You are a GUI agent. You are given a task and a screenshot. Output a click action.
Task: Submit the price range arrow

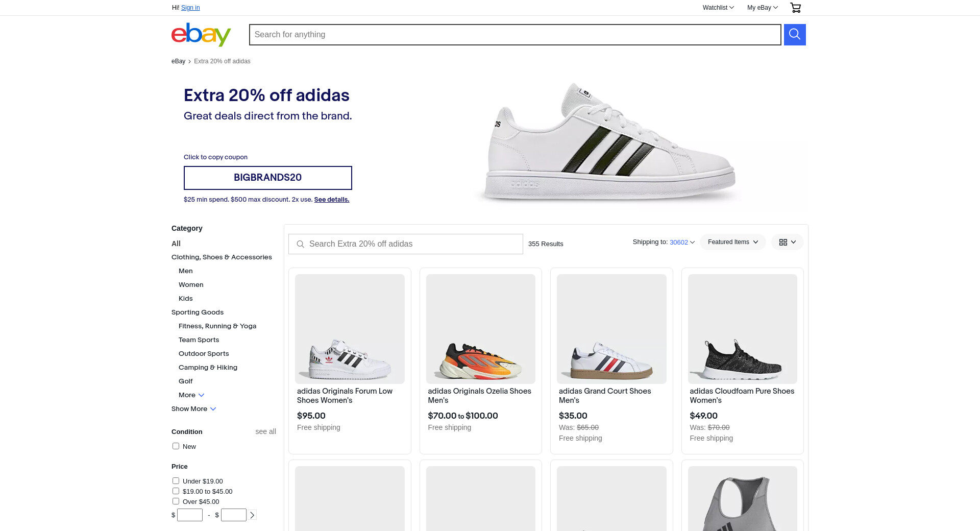(x=252, y=515)
